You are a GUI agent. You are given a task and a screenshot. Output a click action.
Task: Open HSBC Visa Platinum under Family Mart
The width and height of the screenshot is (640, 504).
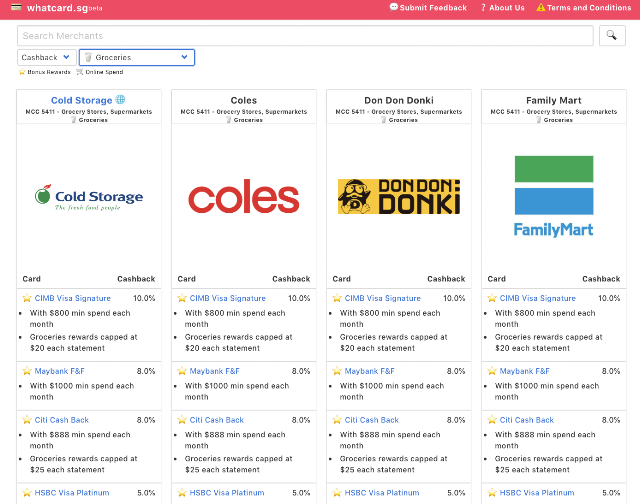pyautogui.click(x=537, y=493)
